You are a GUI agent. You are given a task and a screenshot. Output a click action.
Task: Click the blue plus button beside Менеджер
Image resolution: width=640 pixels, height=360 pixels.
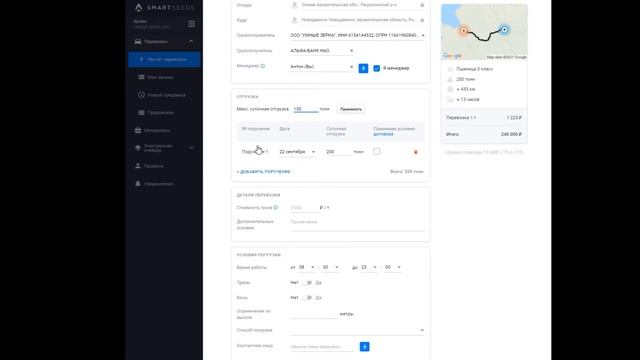coord(363,68)
